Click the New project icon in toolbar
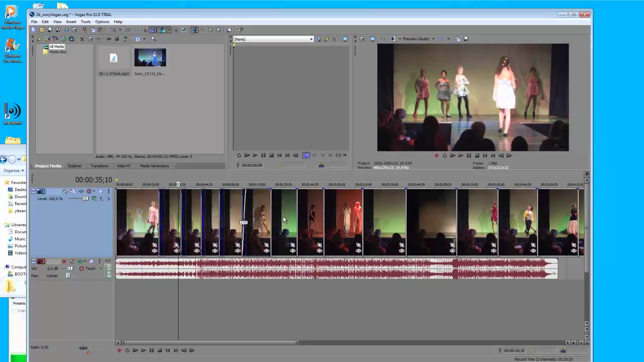 tap(34, 30)
